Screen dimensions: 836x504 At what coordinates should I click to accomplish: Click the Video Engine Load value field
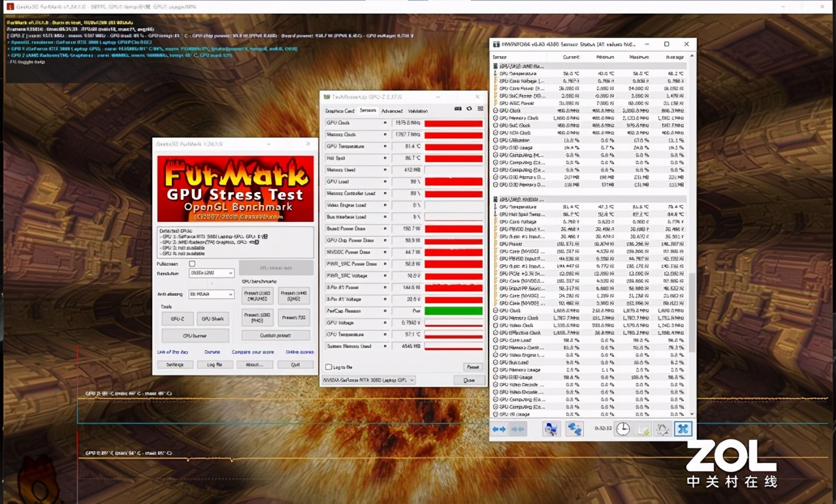pyautogui.click(x=407, y=205)
